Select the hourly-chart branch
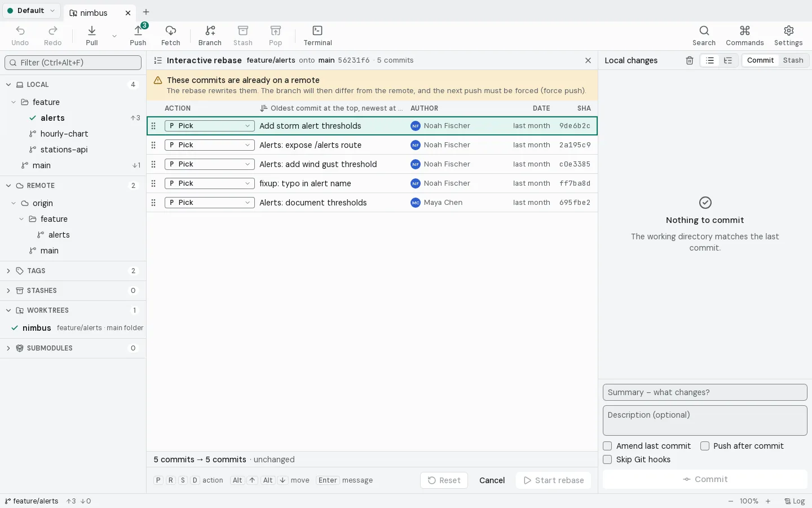This screenshot has width=812, height=508. [64, 134]
